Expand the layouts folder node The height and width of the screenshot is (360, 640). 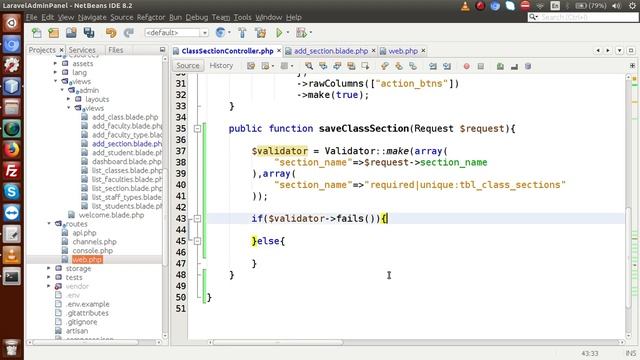click(69, 99)
